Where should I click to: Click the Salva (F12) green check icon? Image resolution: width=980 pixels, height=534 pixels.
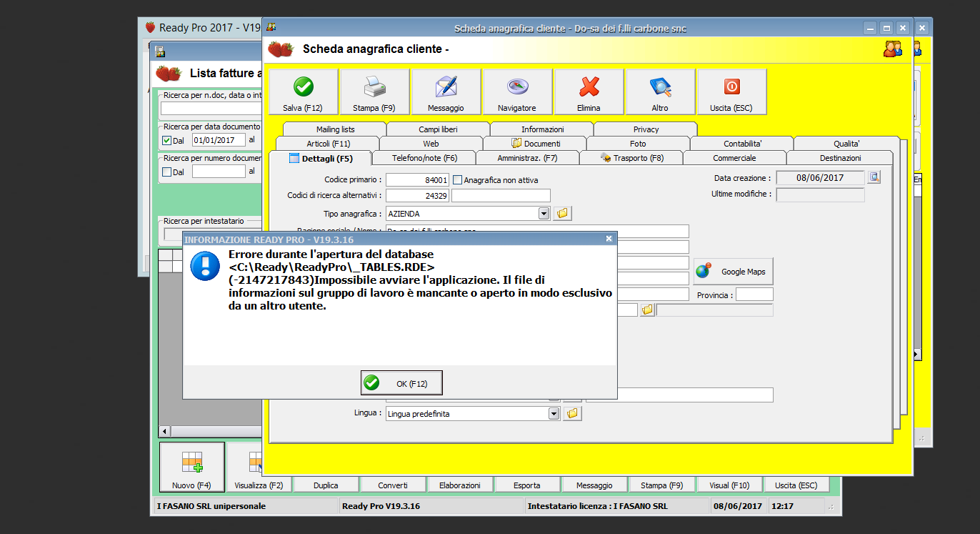pyautogui.click(x=303, y=87)
